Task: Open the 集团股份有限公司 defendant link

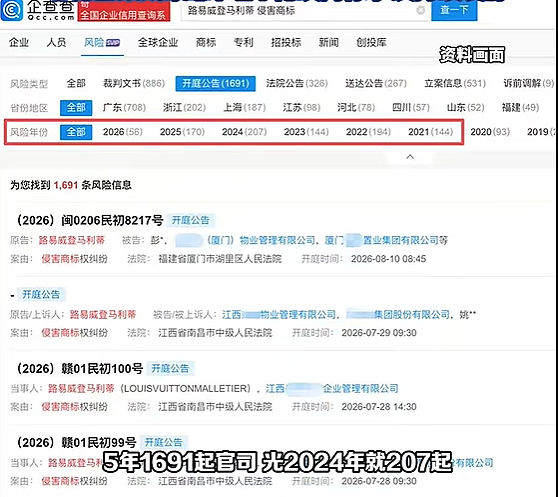Action: 398,314
